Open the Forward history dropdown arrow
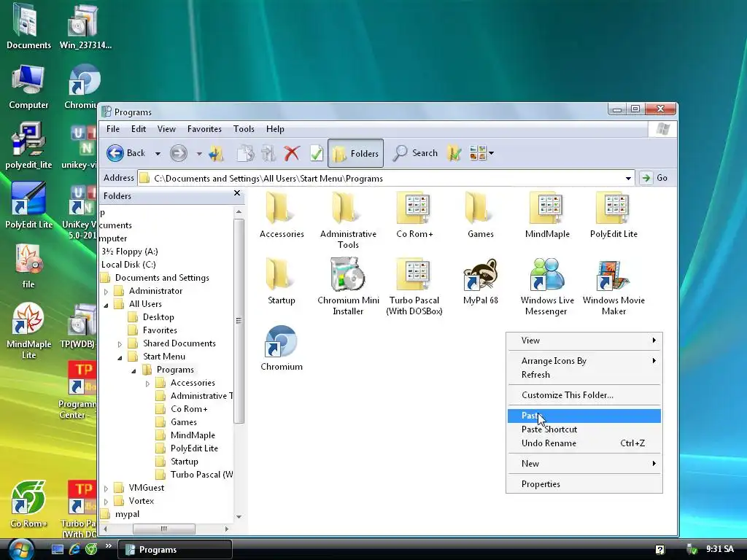 [199, 153]
